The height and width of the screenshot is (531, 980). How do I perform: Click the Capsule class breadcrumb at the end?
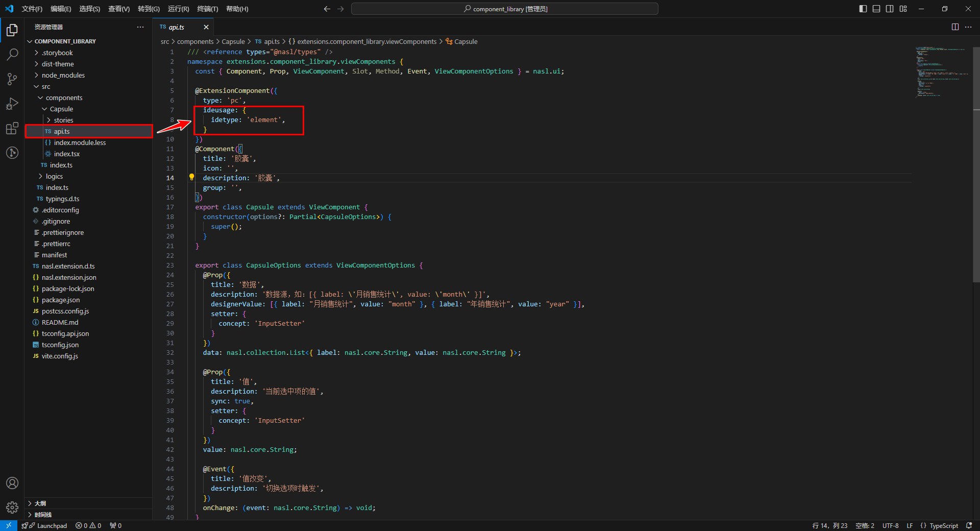[461, 41]
